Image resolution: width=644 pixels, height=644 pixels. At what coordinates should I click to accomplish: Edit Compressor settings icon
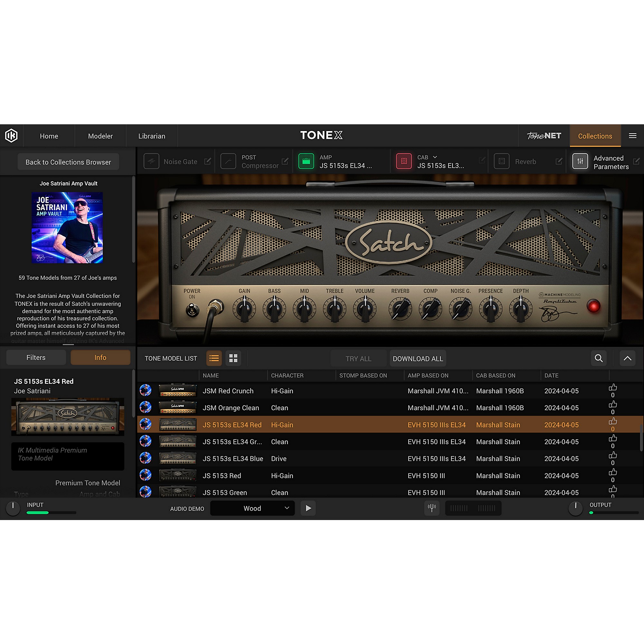pyautogui.click(x=285, y=161)
